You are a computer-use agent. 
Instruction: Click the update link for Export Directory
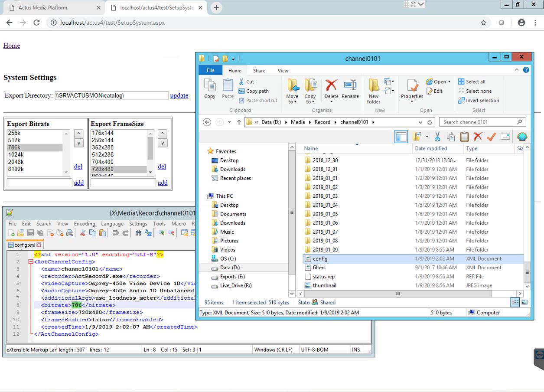[x=179, y=95]
